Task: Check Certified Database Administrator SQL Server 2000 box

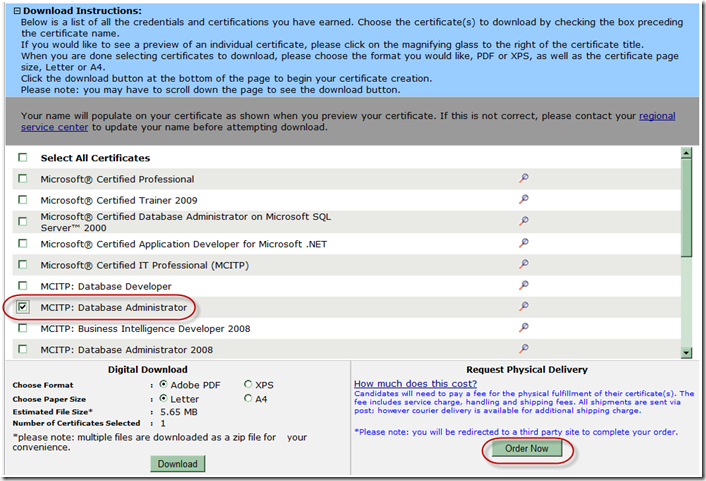Action: pos(23,221)
